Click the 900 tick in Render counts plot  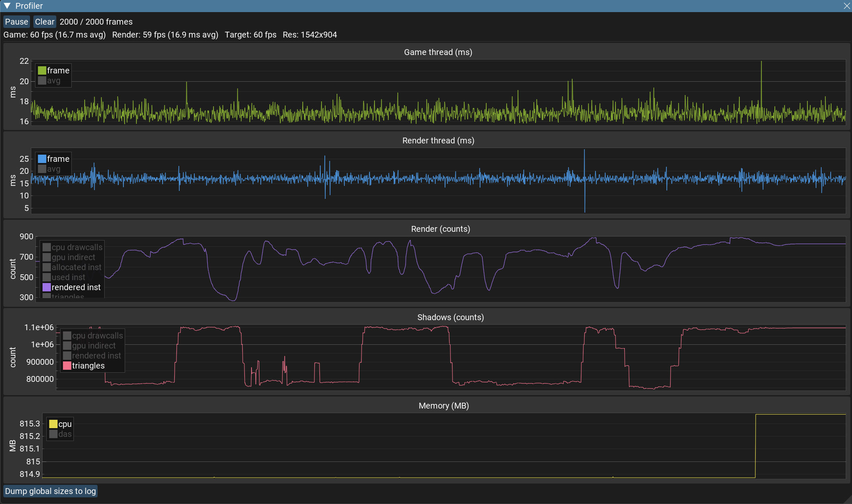pos(26,236)
